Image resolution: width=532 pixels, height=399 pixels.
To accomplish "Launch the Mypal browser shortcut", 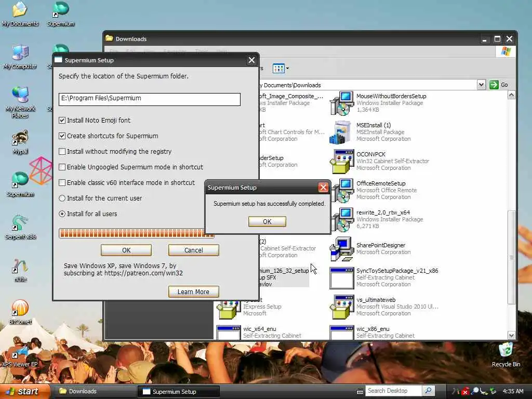I will point(20,141).
